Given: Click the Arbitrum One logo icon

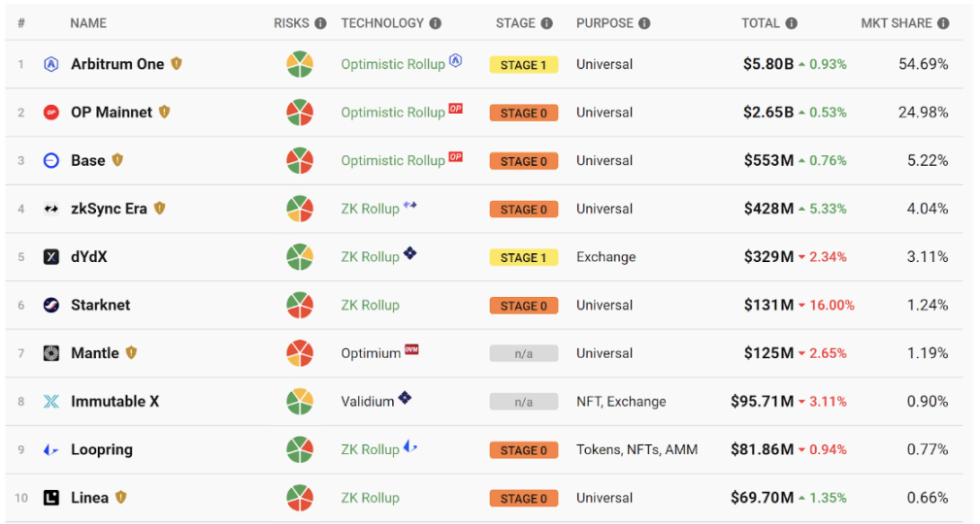Looking at the screenshot, I should coord(51,65).
